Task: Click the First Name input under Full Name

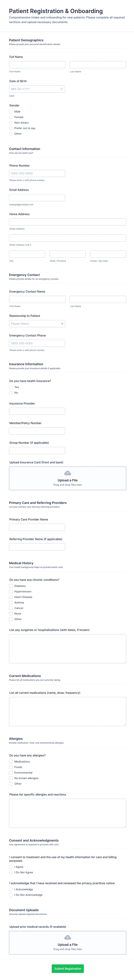Action: pyautogui.click(x=37, y=65)
